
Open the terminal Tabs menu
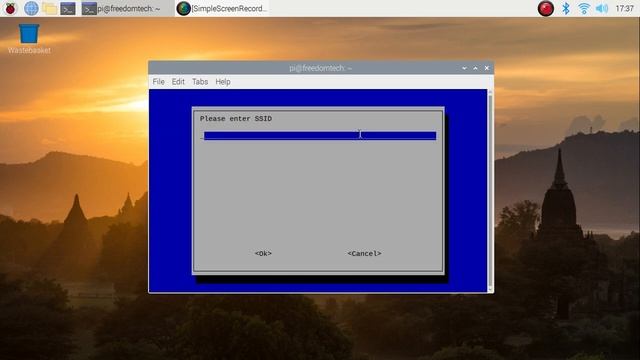(200, 82)
